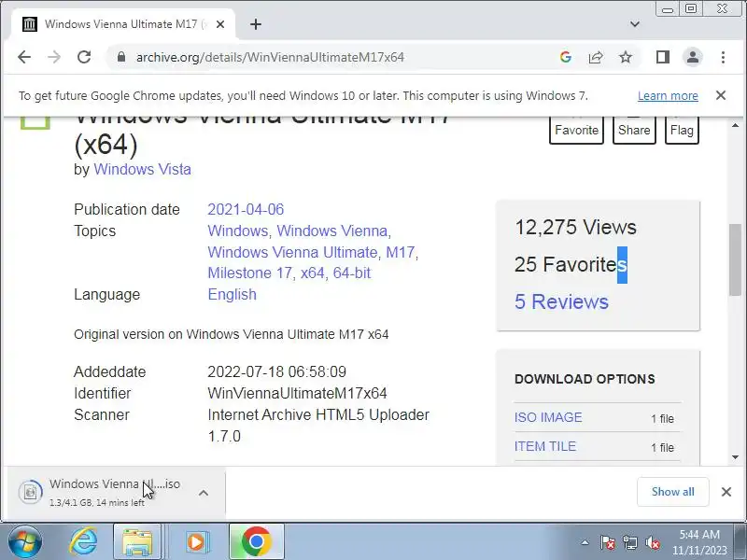Open the Windows topic link
This screenshot has height=560, width=747.
(x=238, y=231)
